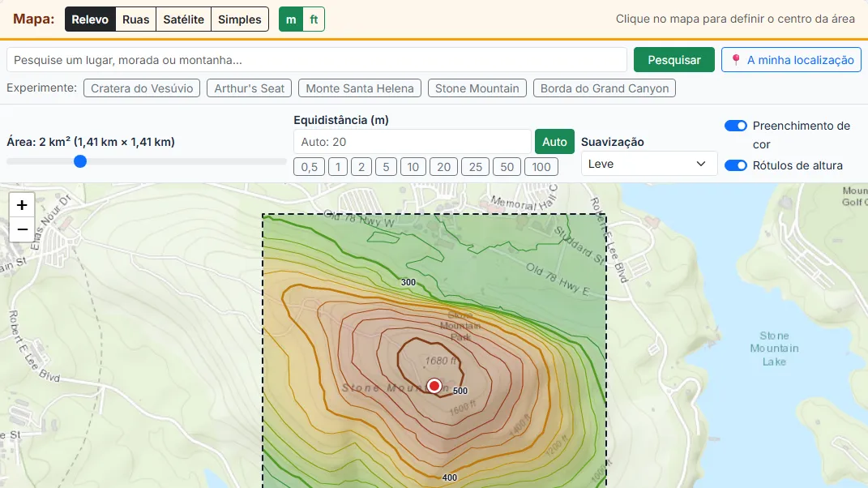
Task: Click the red center marker on Stone Mountain
Action: [434, 386]
